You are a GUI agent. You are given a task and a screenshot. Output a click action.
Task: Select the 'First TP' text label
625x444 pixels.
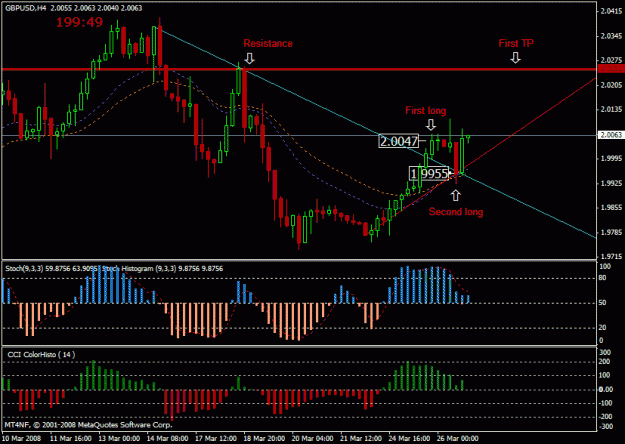pyautogui.click(x=516, y=43)
